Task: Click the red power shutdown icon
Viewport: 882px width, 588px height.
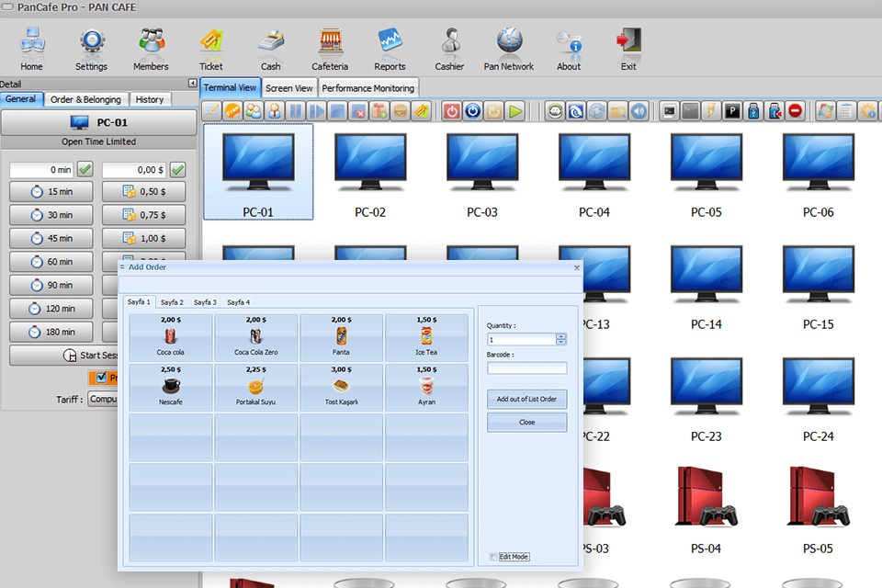Action: point(452,111)
